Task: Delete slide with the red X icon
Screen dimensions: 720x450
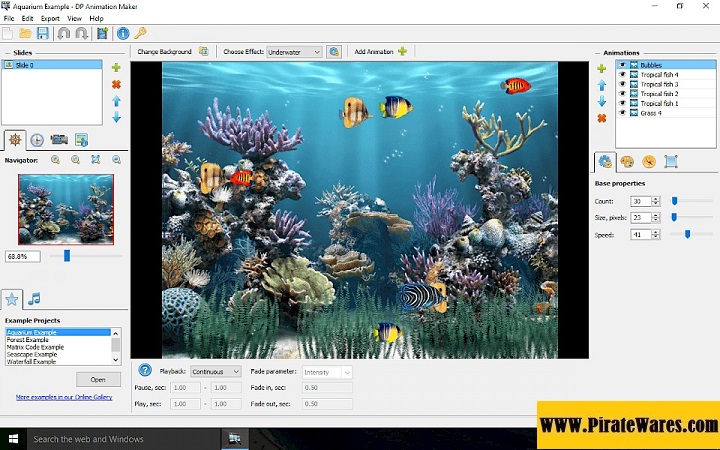Action: [116, 84]
